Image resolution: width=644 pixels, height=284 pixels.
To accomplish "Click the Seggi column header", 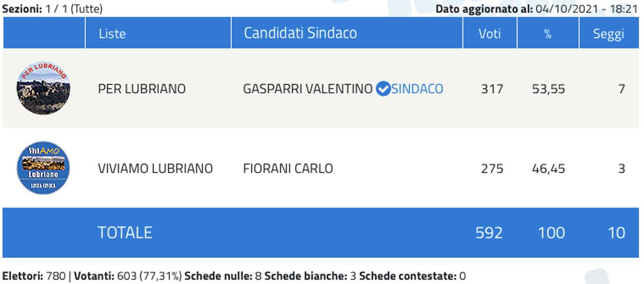I will pyautogui.click(x=608, y=33).
